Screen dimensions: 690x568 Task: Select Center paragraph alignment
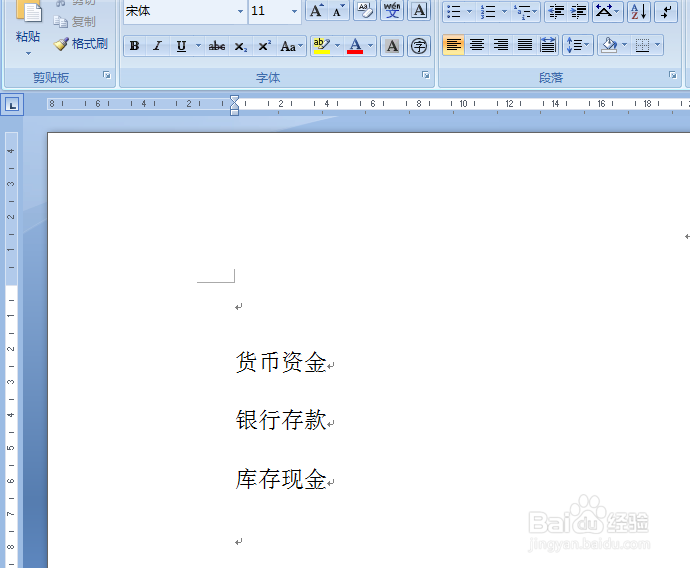477,45
